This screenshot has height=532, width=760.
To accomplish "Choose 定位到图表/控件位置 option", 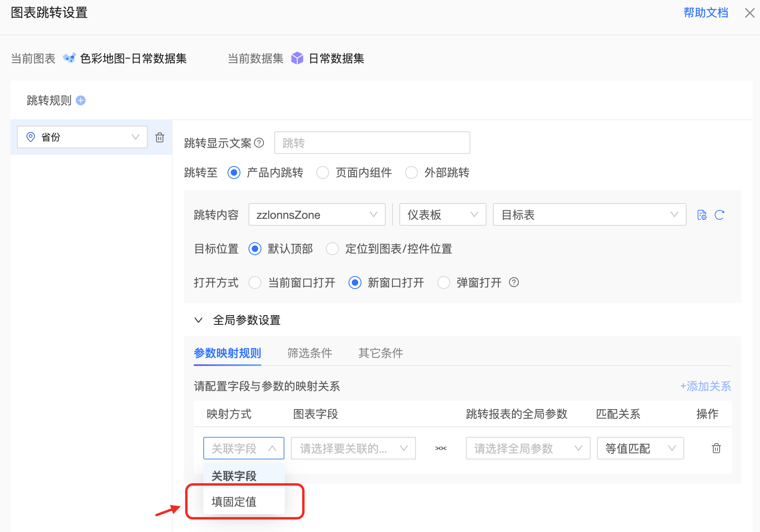I will 332,249.
